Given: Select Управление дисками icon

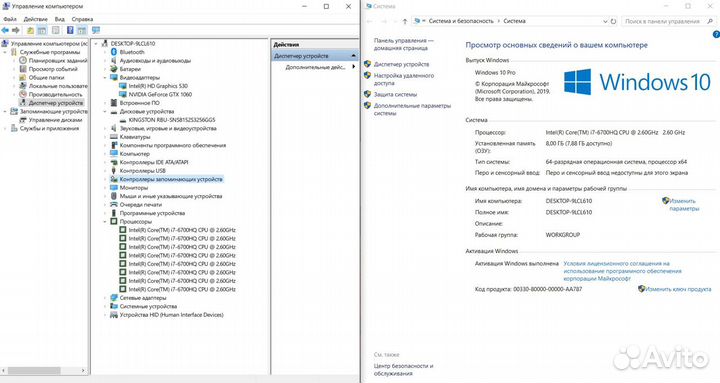Looking at the screenshot, I should pyautogui.click(x=23, y=120).
